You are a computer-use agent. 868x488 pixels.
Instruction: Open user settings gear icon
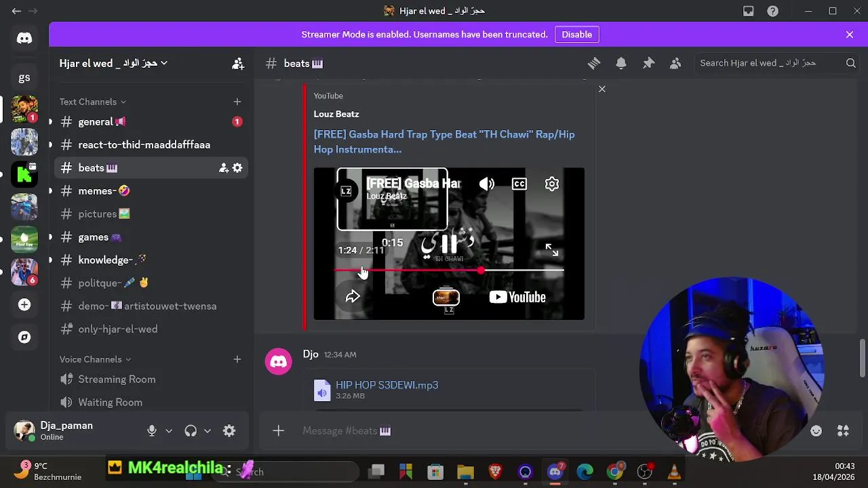click(229, 431)
